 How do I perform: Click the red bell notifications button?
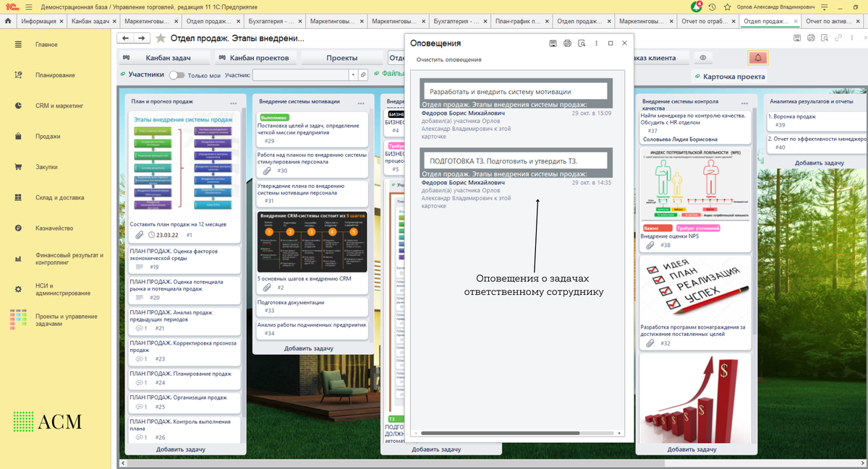click(758, 58)
